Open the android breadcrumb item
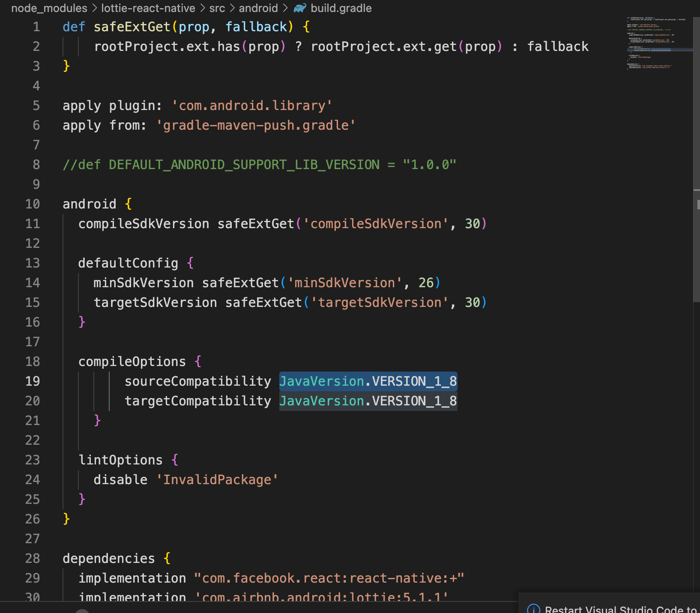 pyautogui.click(x=258, y=8)
